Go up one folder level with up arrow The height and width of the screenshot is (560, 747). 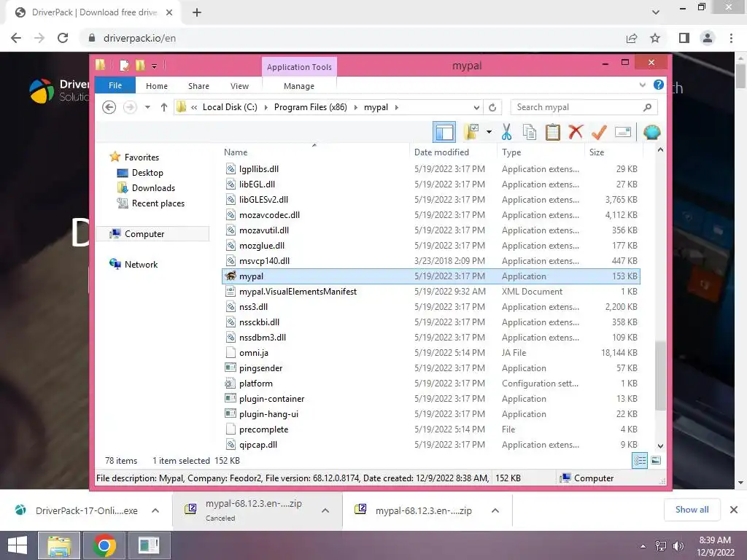[x=164, y=107]
